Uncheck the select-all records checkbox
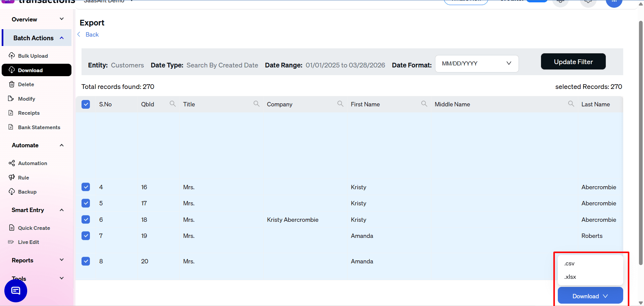This screenshot has height=306, width=644. tap(86, 104)
